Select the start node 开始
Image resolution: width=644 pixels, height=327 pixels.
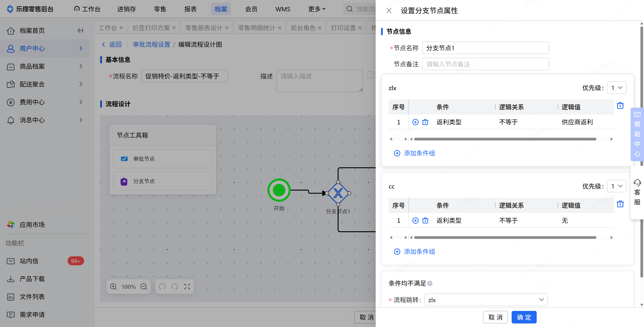click(x=279, y=190)
